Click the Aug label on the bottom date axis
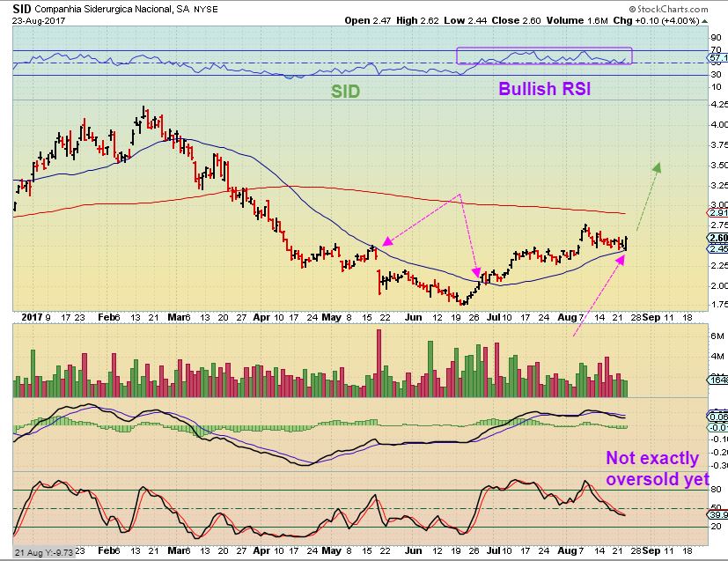The image size is (728, 561). [x=567, y=550]
